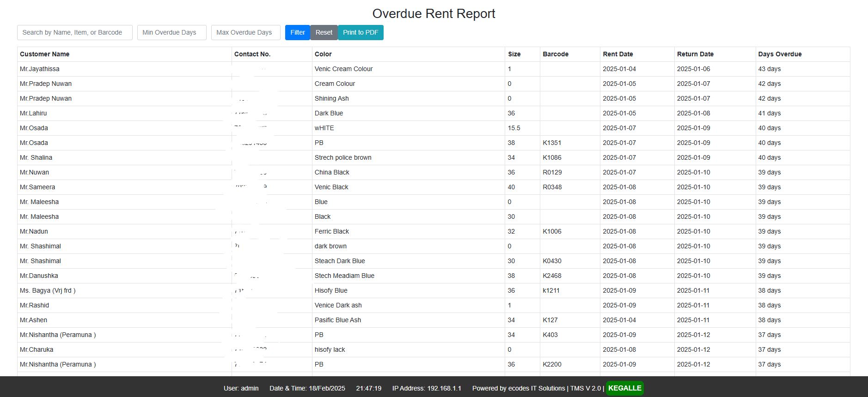Click the Print to PDF button
868x397 pixels.
pos(361,32)
